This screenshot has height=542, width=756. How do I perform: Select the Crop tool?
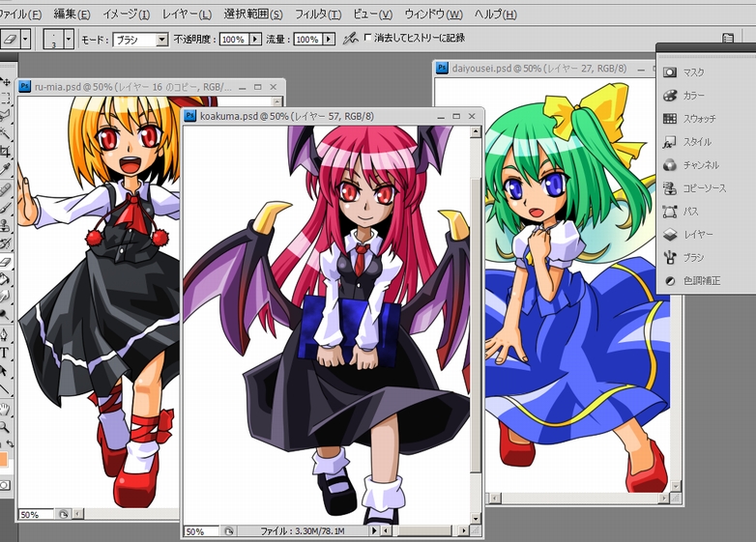tap(5, 152)
